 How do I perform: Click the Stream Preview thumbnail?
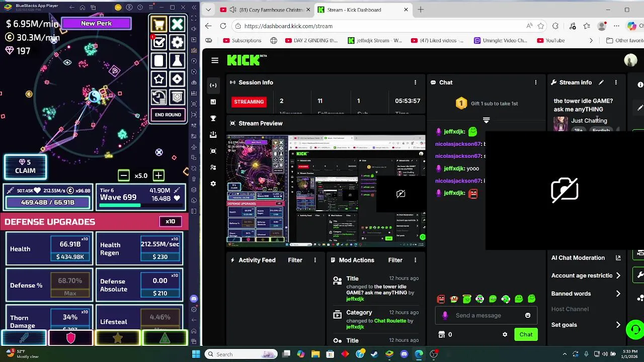click(x=326, y=190)
